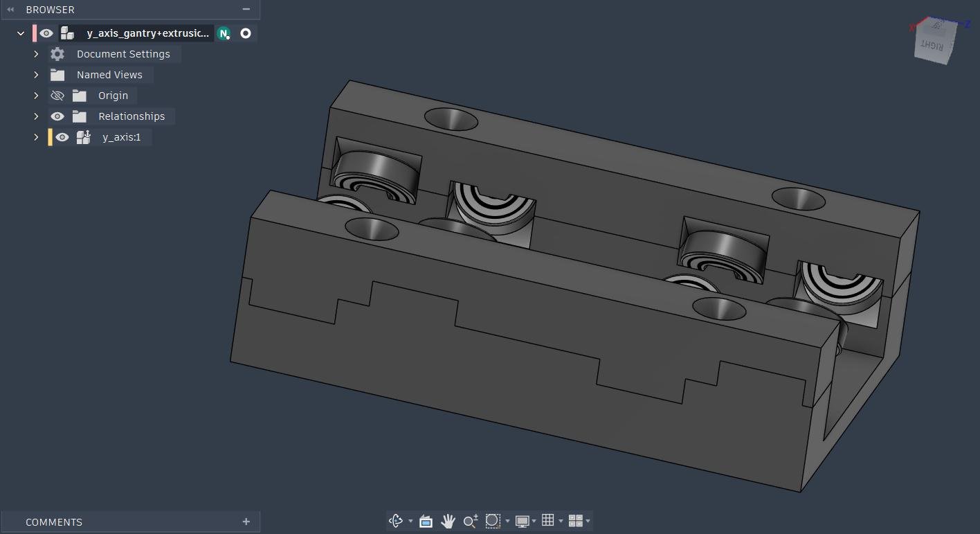Viewport: 980px width, 534px height.
Task: Open the Comments panel header
Action: coord(130,522)
